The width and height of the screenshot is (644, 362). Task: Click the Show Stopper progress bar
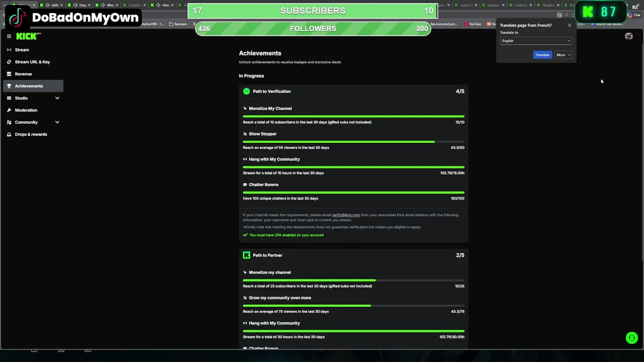[x=354, y=142]
